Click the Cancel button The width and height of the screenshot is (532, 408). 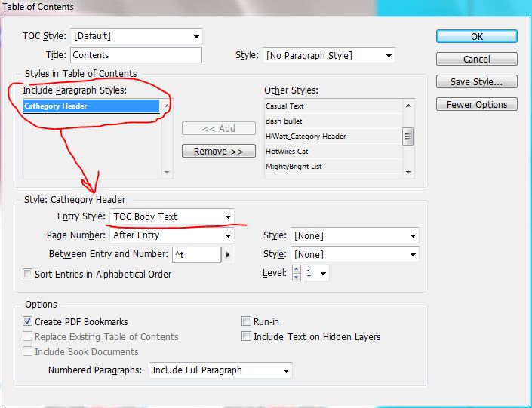coord(477,59)
